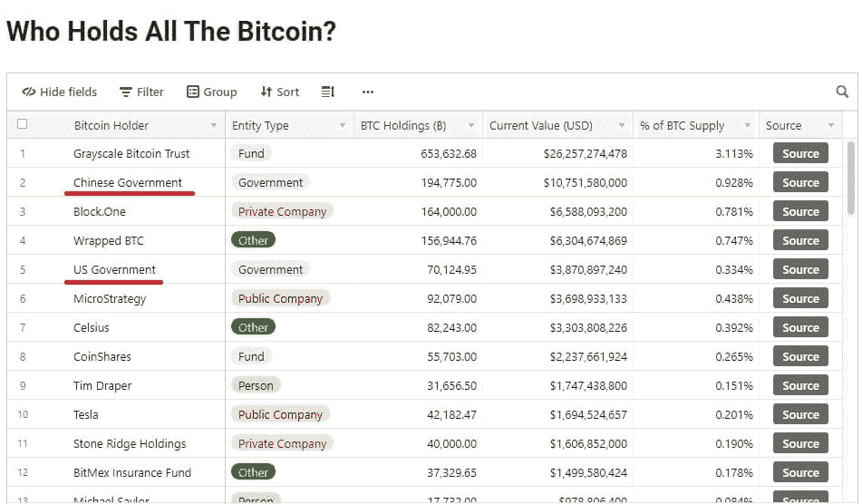Click Source button for Grayscale Bitcoin Trust
The image size is (862, 504).
800,153
